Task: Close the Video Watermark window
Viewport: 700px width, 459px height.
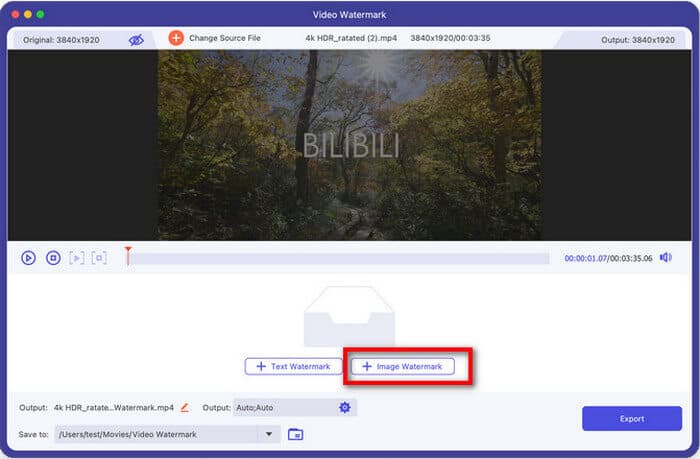Action: [x=15, y=14]
